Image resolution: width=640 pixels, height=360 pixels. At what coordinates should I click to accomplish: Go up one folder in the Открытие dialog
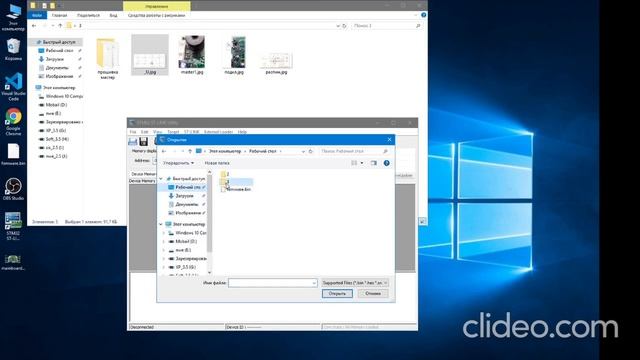click(190, 151)
